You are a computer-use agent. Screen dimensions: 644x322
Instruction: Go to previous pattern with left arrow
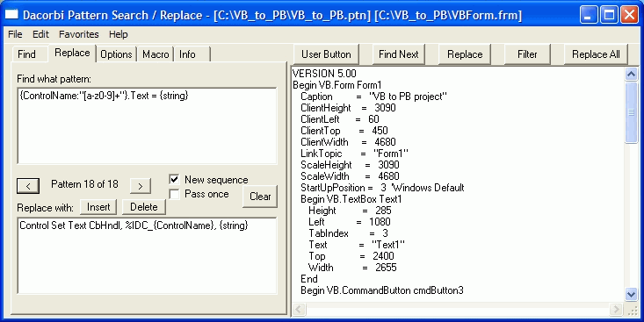28,186
